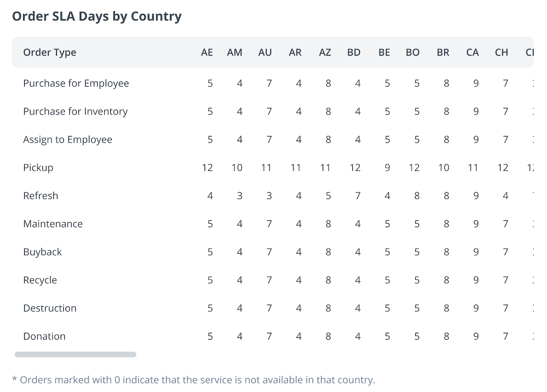Click the Refresh value under BD column
This screenshot has height=392, width=547.
pyautogui.click(x=357, y=196)
